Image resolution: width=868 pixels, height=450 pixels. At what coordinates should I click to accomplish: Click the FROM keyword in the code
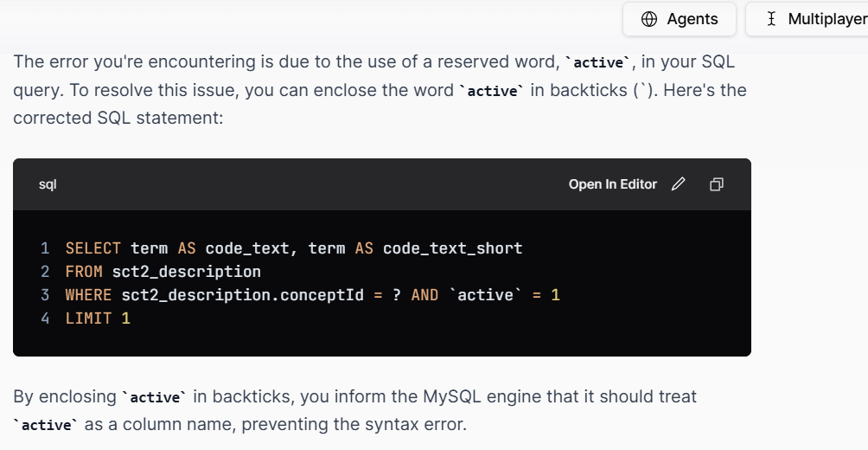[x=84, y=272]
